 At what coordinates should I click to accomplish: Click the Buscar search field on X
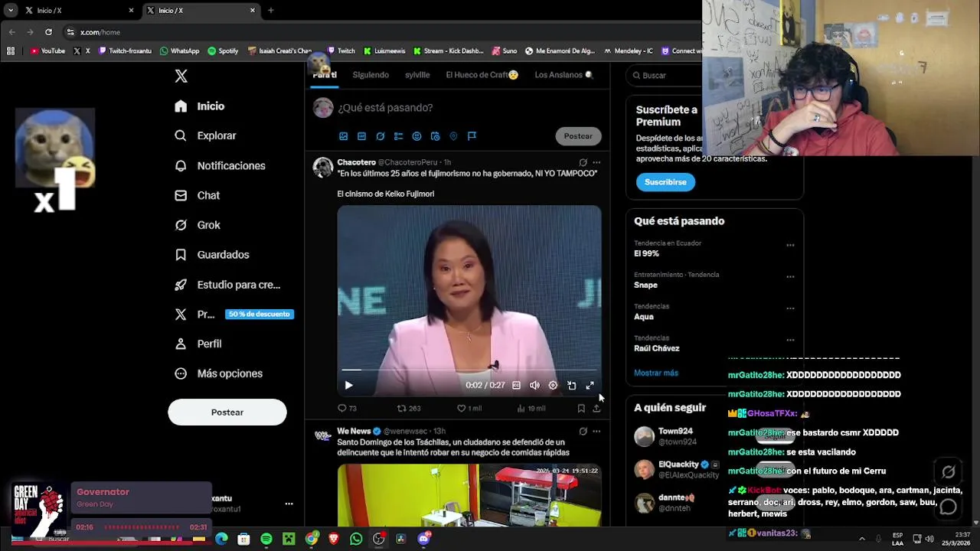coord(666,76)
